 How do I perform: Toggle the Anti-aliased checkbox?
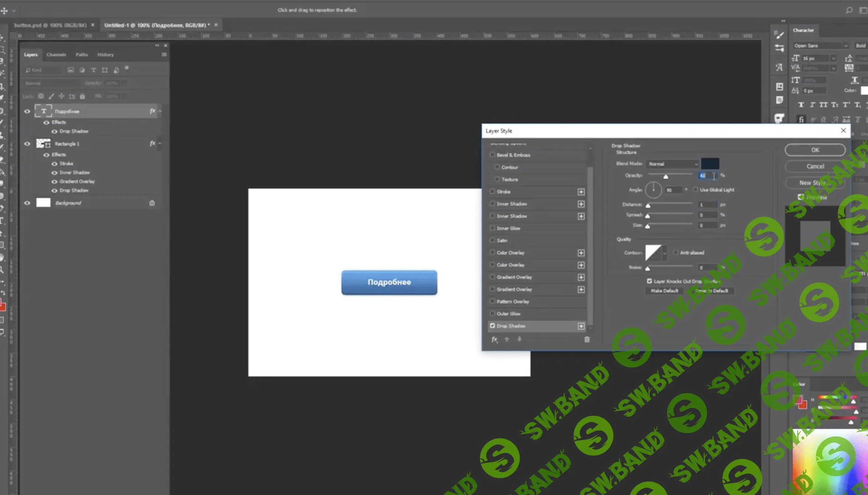[x=676, y=252]
